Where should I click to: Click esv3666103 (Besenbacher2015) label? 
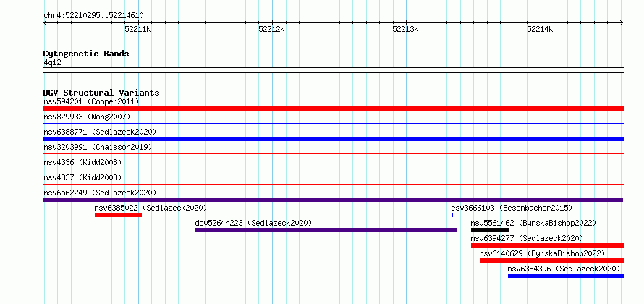[x=512, y=208]
